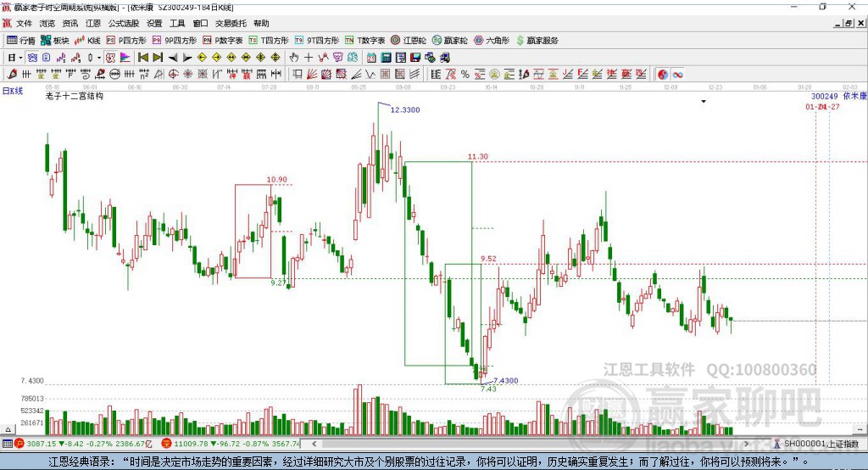Viewport: 868px width, 470px height.
Task: Open the 江恩 menu
Action: click(x=93, y=23)
